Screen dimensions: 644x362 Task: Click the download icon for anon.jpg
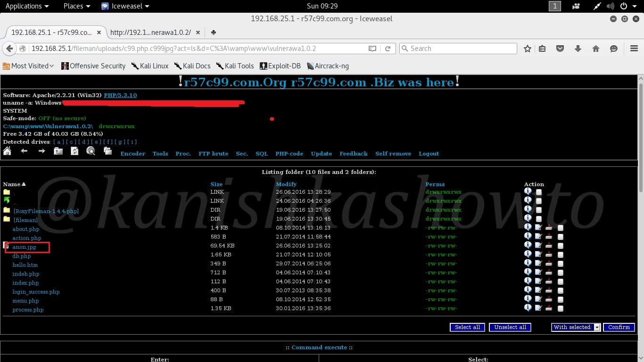coord(549,246)
